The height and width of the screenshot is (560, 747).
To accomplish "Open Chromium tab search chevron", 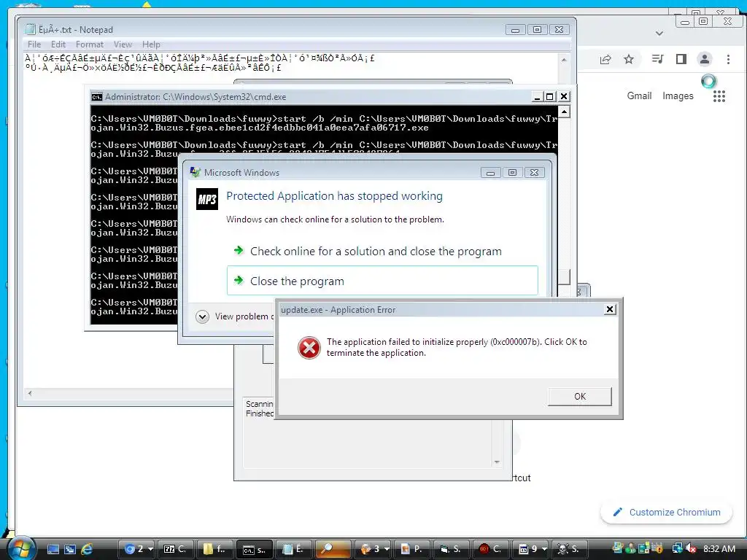I will coord(659,34).
